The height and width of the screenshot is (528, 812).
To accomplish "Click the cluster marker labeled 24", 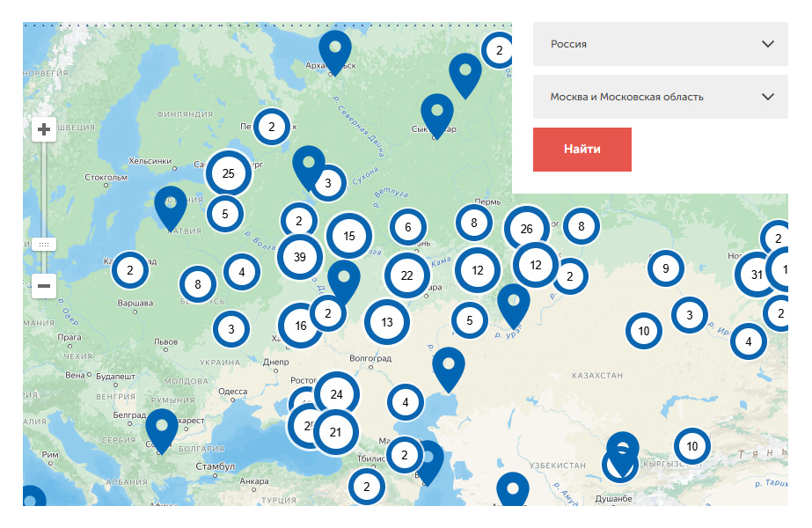I will click(x=336, y=394).
